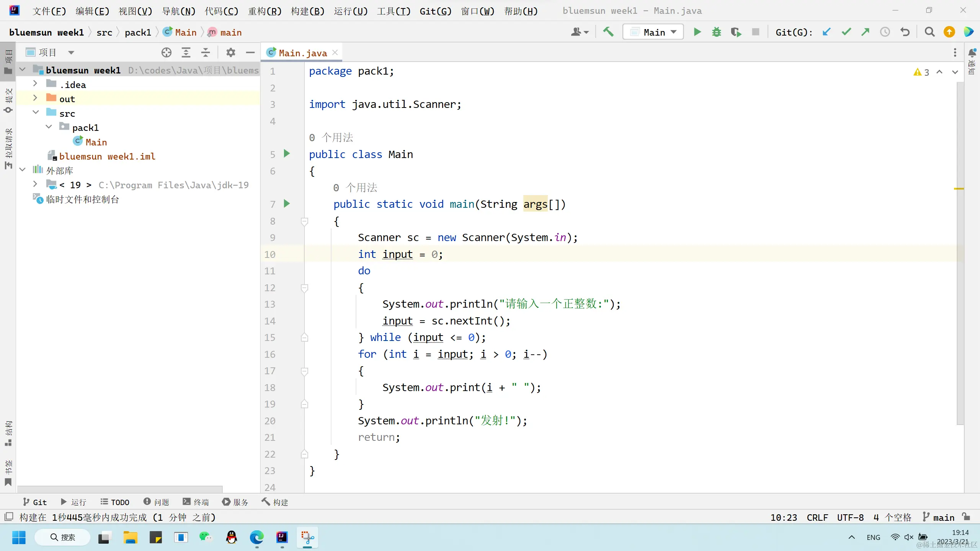Screen dimensions: 980x551
Task: Click the Build project hammer icon
Action: 608,32
